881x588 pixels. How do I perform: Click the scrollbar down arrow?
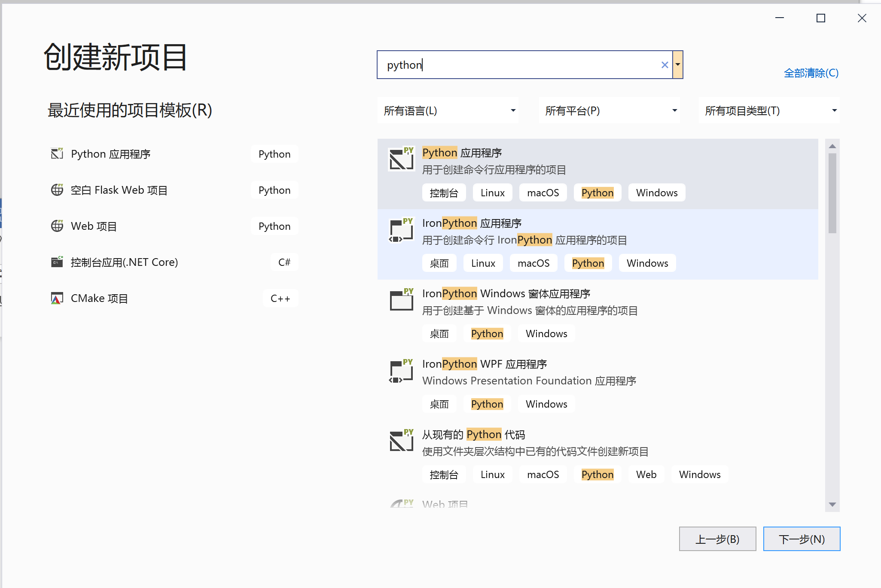(x=832, y=504)
